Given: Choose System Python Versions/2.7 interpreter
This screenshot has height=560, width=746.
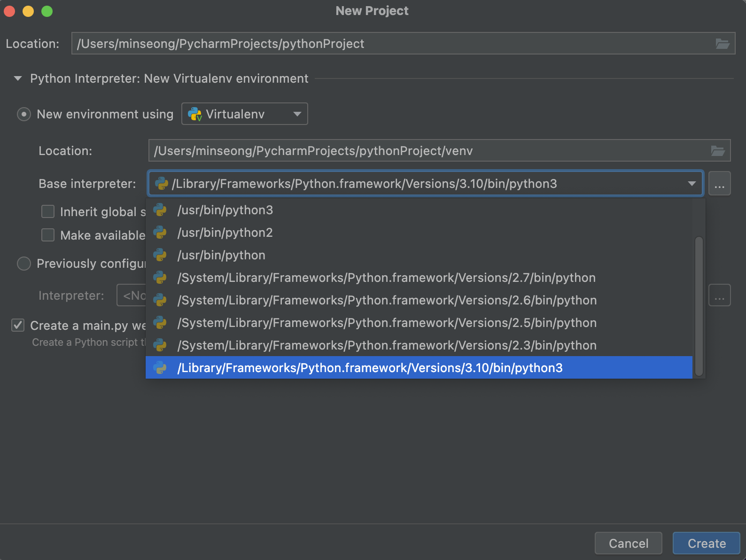Looking at the screenshot, I should [x=419, y=278].
